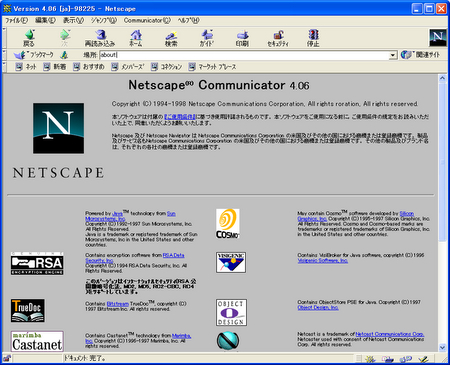Click the security lock icon in status bar

7,359
